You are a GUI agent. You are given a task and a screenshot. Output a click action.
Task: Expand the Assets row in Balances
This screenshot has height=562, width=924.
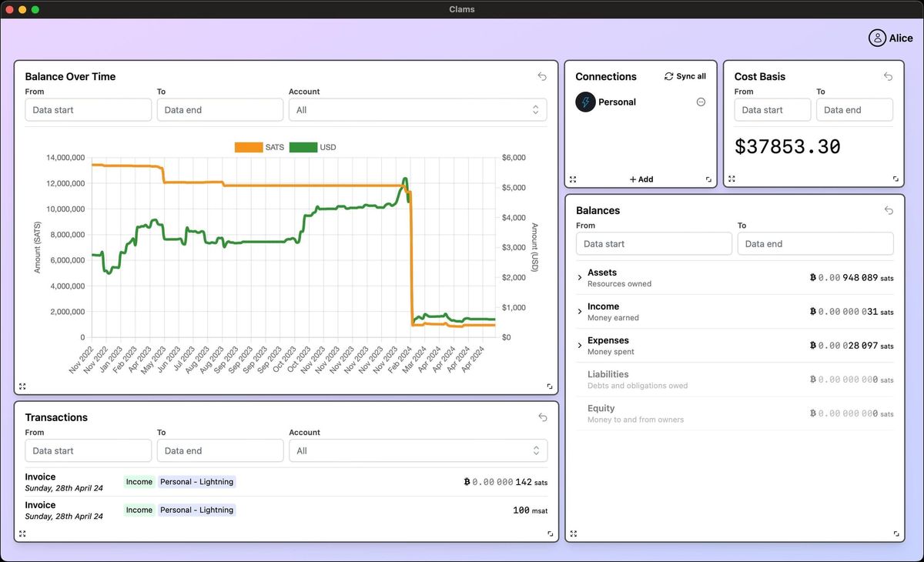click(580, 277)
